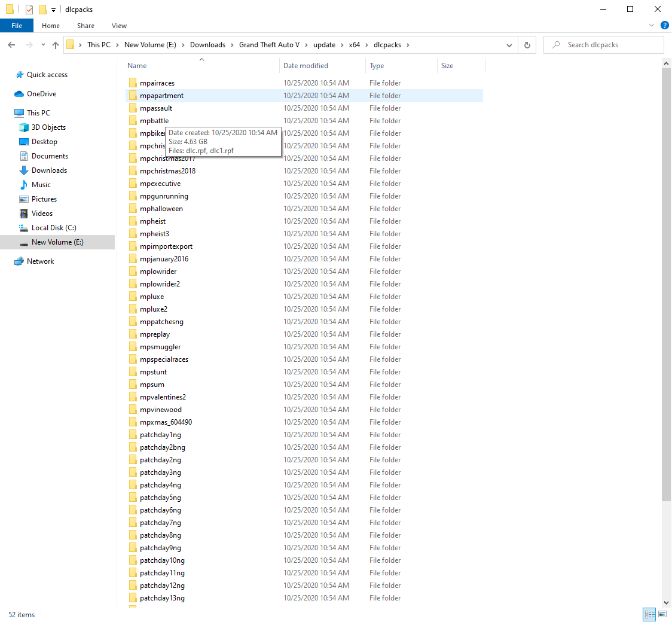The image size is (672, 622).
Task: Click the Properties quick access toolbar icon
Action: [29, 9]
